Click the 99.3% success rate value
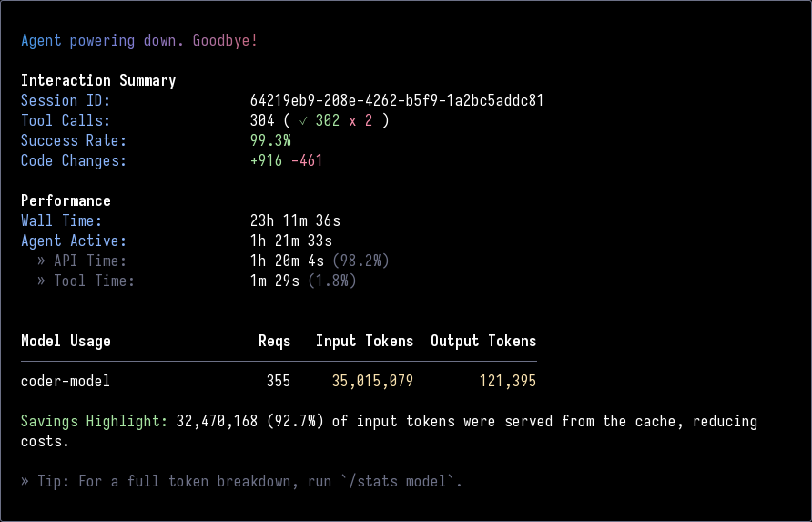 click(x=270, y=141)
